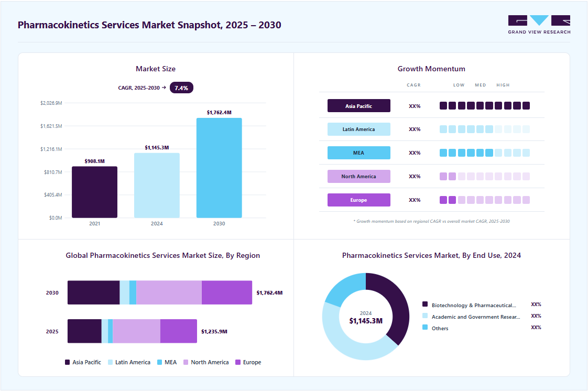Click the Grand View Research logo

click(539, 25)
